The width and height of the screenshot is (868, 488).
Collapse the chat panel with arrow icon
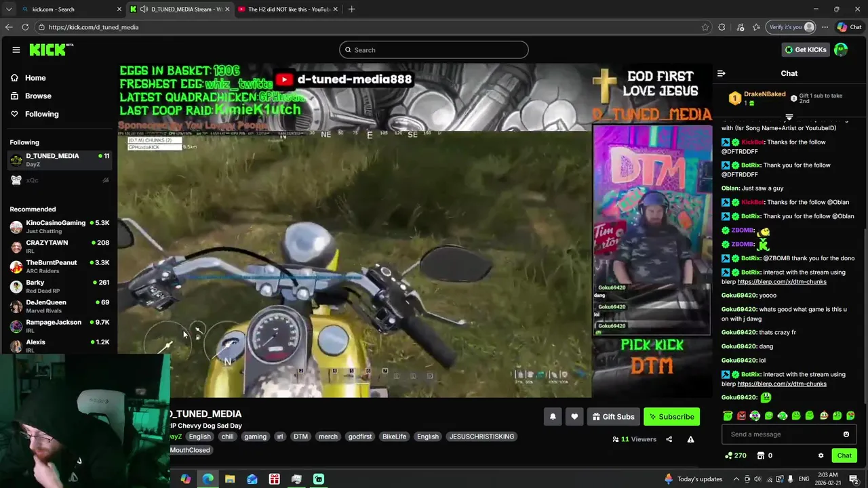[722, 73]
